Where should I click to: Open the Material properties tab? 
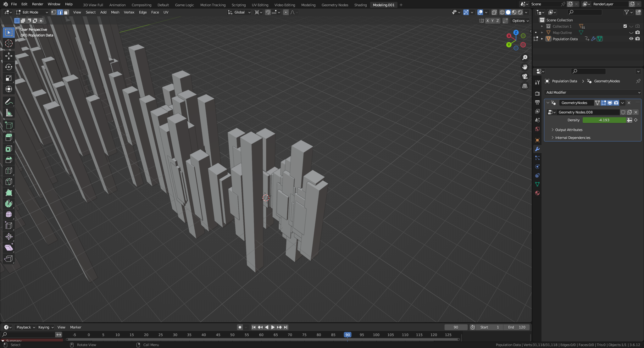tap(537, 193)
